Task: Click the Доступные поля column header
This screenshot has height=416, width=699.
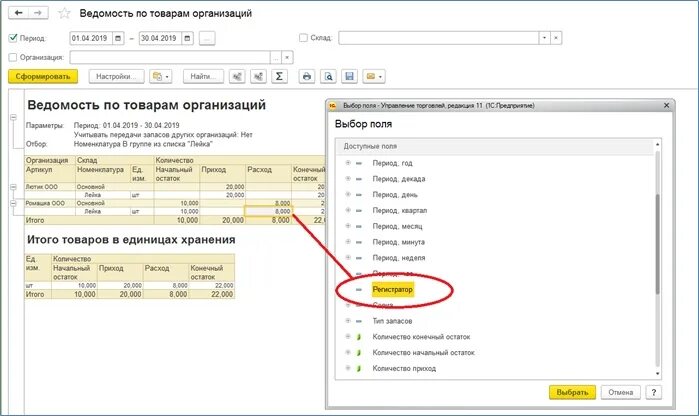Action: [x=495, y=146]
